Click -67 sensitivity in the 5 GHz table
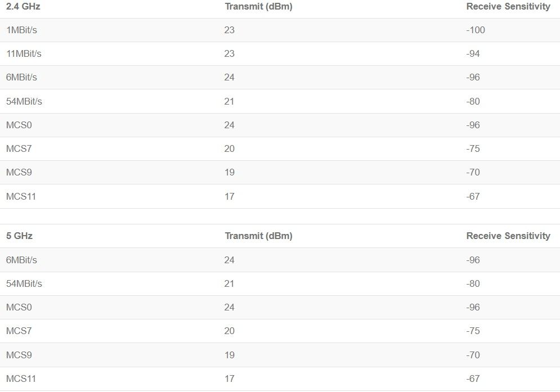Image resolution: width=560 pixels, height=392 pixels. [x=473, y=379]
